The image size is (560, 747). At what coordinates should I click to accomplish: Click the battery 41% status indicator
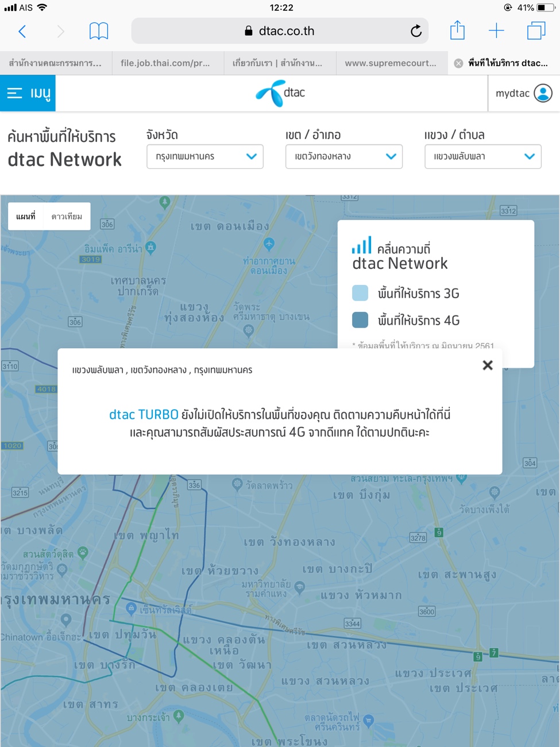pyautogui.click(x=535, y=7)
